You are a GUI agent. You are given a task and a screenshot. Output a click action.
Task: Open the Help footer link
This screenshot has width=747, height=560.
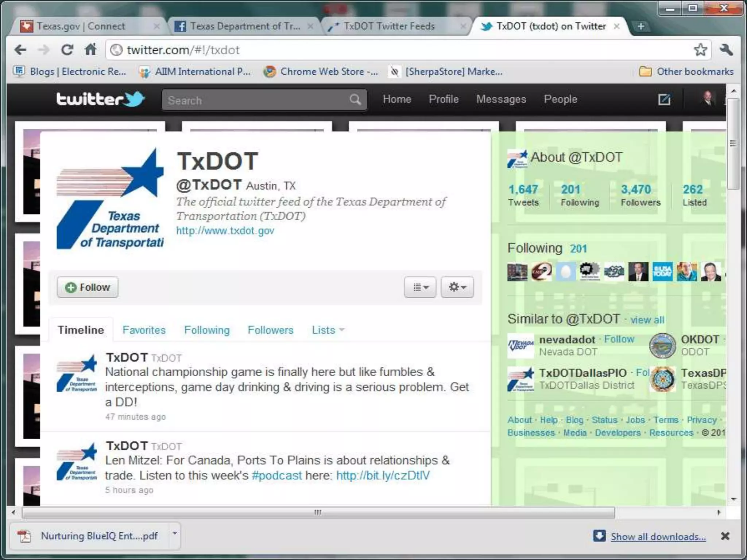point(549,420)
